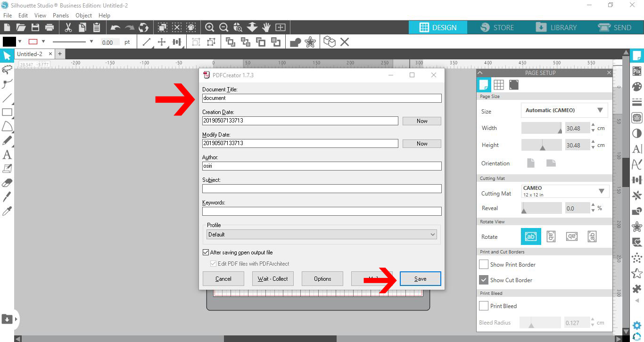Open fill color dropdown arrow beside black swatch
This screenshot has width=644, height=342.
click(x=20, y=41)
